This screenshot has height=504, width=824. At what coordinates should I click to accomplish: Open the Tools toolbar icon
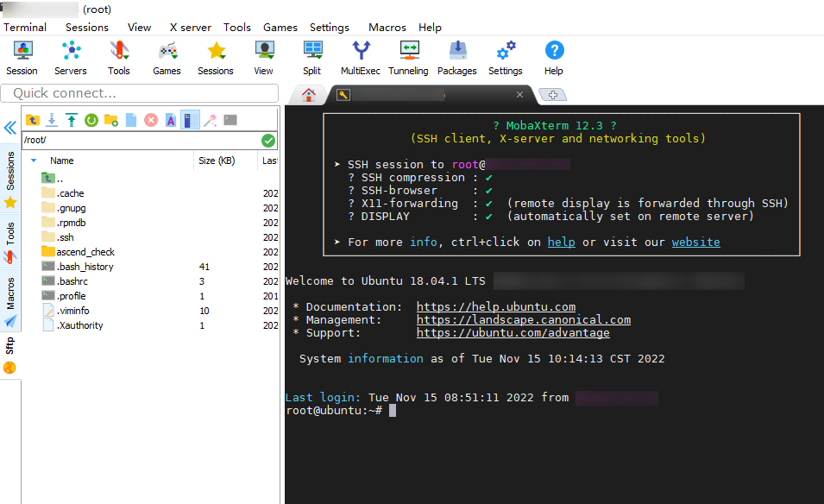click(x=119, y=58)
